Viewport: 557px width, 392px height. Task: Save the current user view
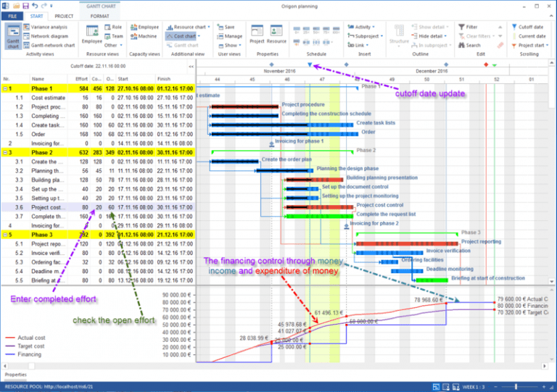pyautogui.click(x=226, y=27)
